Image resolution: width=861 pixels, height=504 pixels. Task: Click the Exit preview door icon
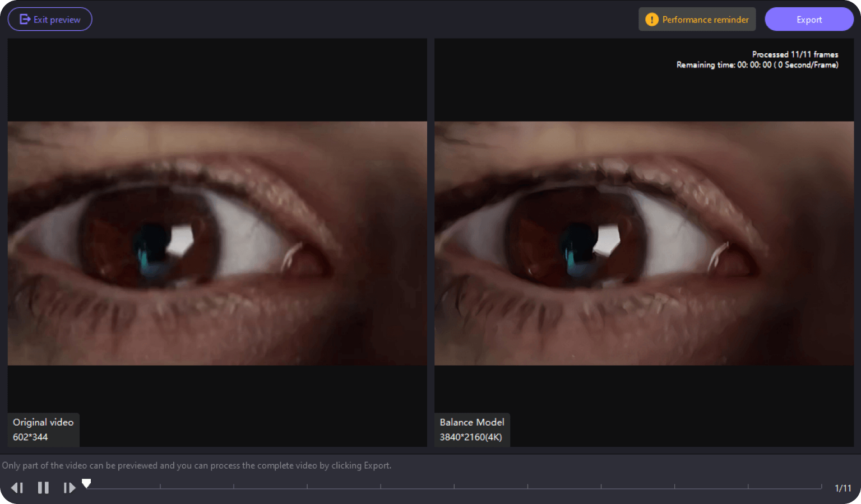tap(25, 20)
